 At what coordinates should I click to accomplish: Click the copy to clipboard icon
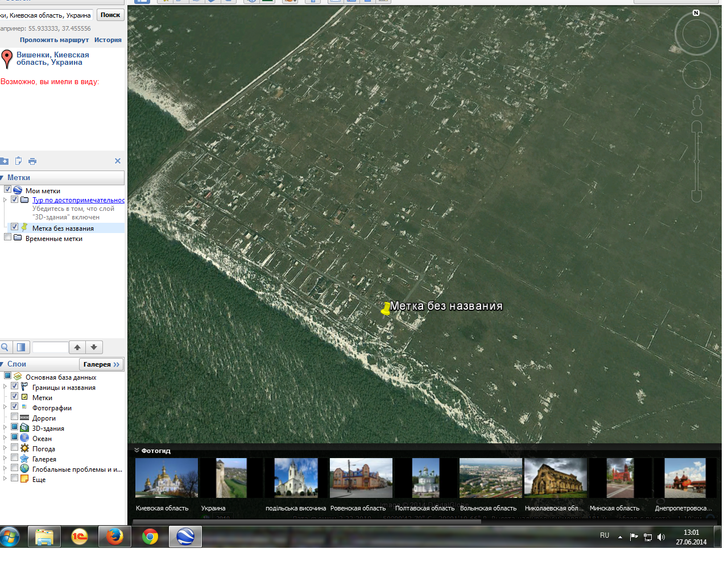coord(18,161)
